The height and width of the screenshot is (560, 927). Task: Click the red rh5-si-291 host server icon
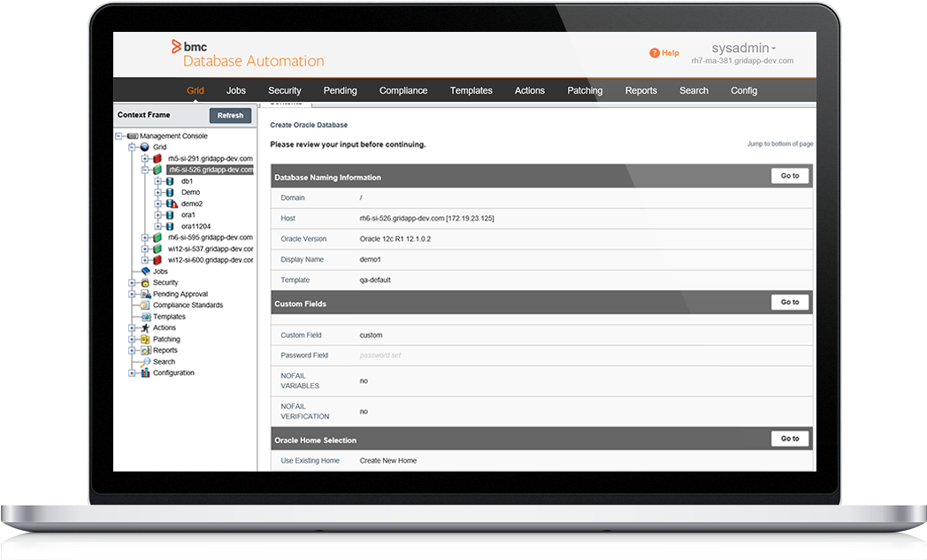[157, 158]
